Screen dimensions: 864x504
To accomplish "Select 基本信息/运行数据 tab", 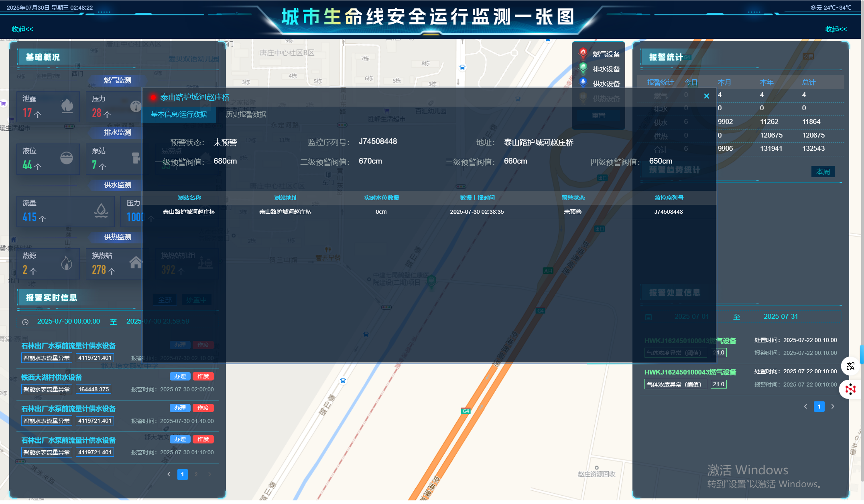I will (179, 115).
